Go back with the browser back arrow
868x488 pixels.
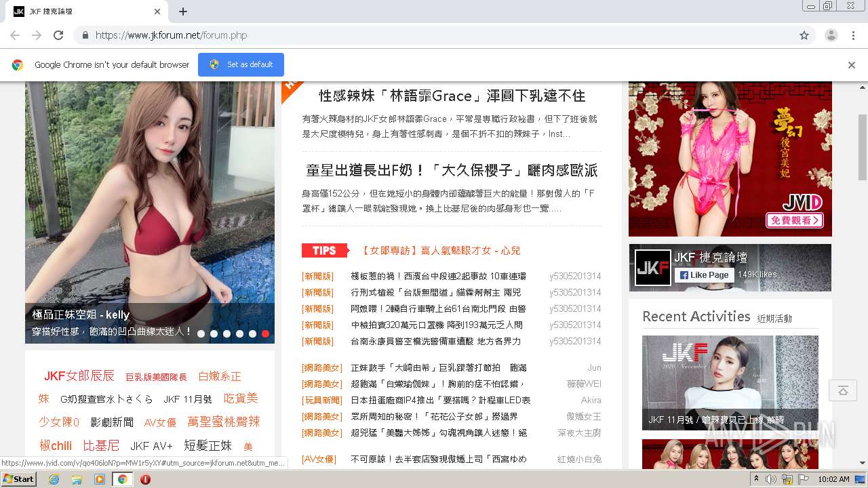pyautogui.click(x=15, y=35)
